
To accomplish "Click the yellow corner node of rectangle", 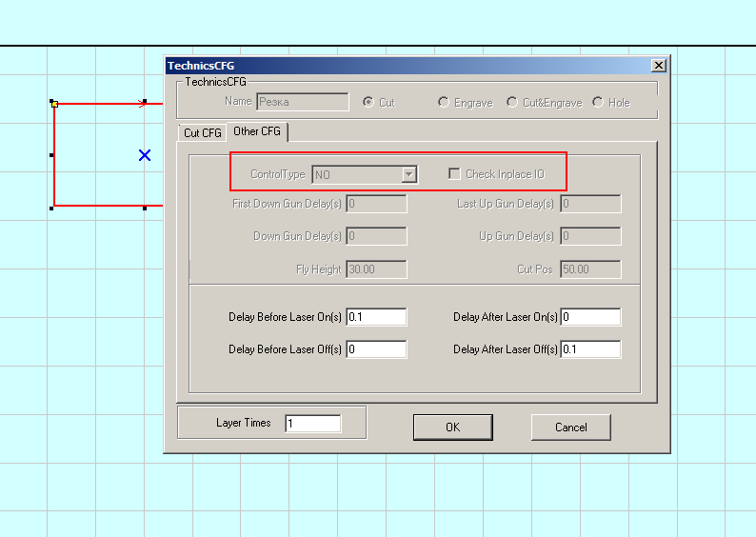I will (x=54, y=104).
